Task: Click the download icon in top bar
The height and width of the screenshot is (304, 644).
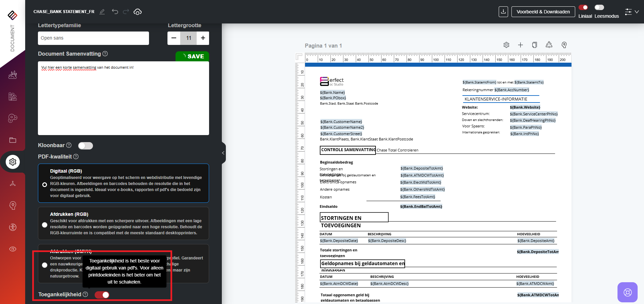Action: (503, 12)
